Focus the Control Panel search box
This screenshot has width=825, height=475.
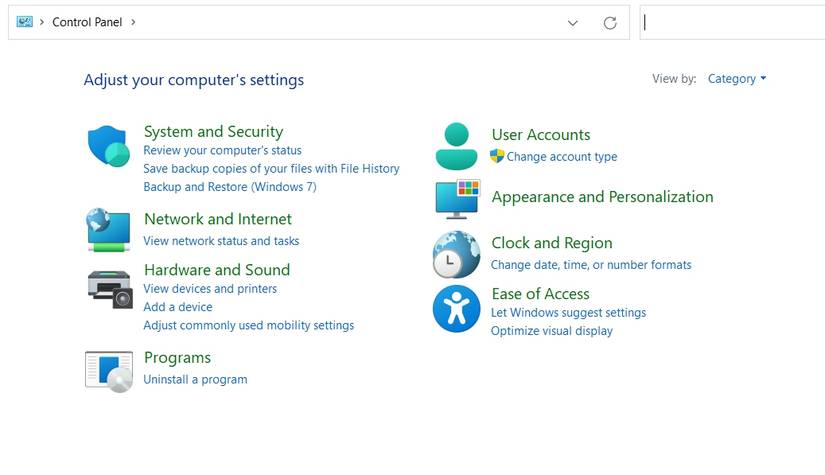[x=732, y=22]
